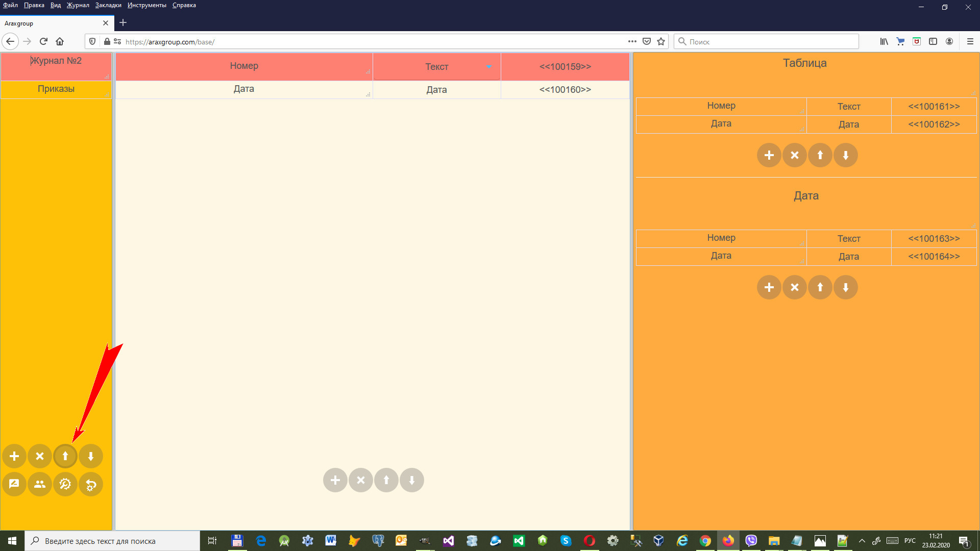
Task: Click the plus button in the left sidebar
Action: pyautogui.click(x=14, y=456)
